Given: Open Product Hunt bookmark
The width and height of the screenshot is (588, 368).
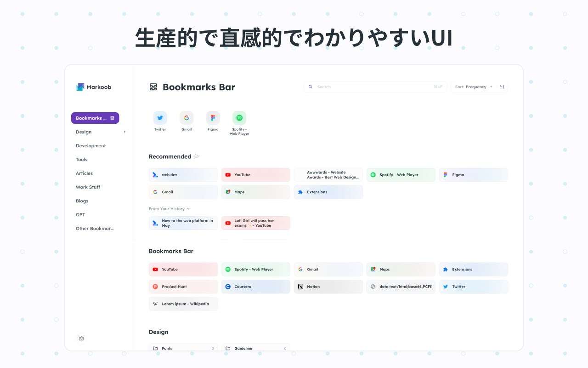Looking at the screenshot, I should [x=183, y=287].
